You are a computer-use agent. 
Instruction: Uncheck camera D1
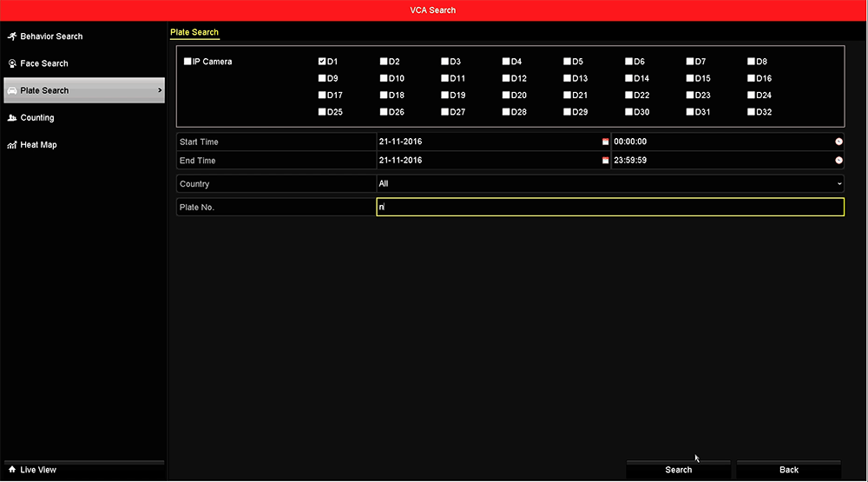coord(322,62)
